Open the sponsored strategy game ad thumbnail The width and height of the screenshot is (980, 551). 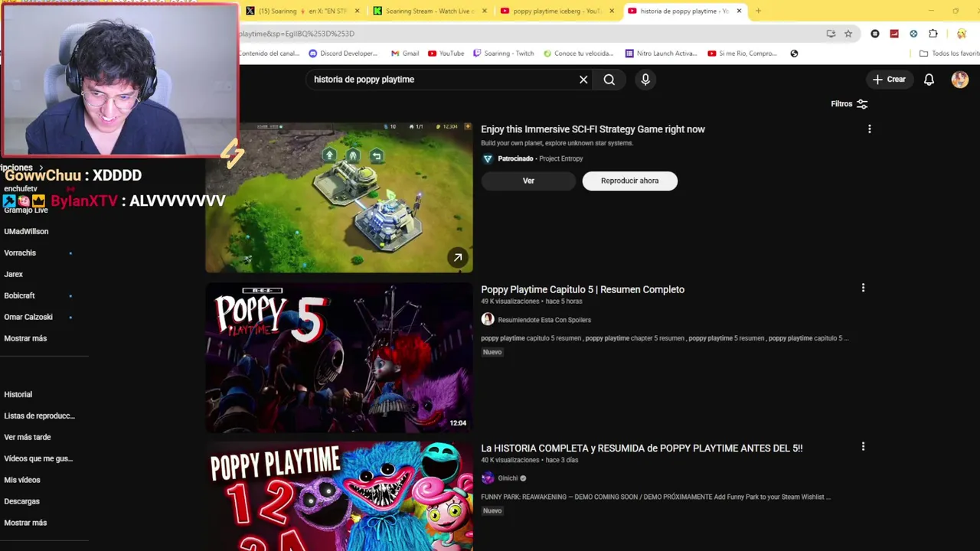coord(339,197)
